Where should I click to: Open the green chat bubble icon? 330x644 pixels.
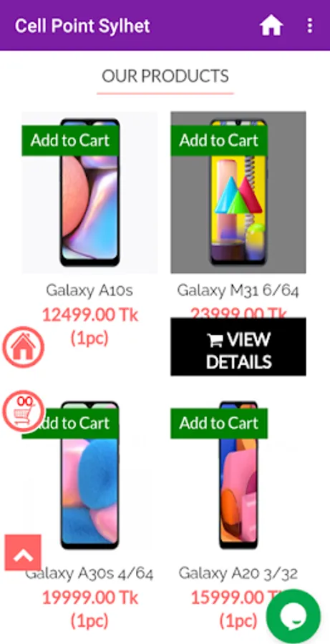(293, 615)
